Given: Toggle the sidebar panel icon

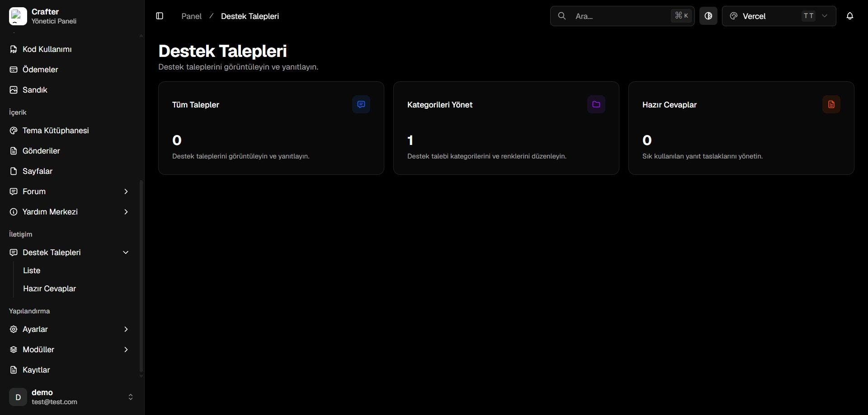Looking at the screenshot, I should 160,16.
